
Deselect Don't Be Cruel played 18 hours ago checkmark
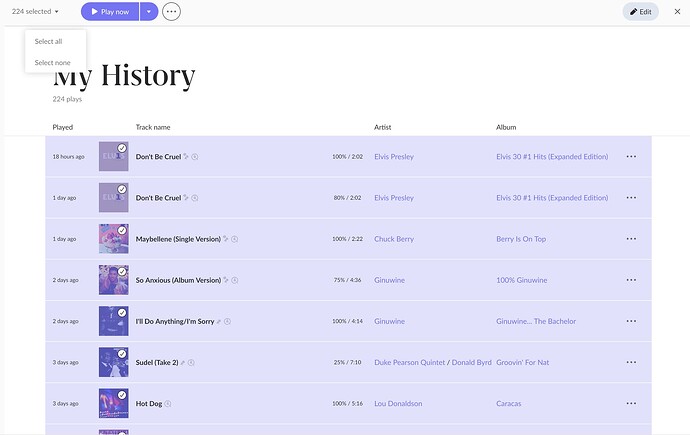122,148
